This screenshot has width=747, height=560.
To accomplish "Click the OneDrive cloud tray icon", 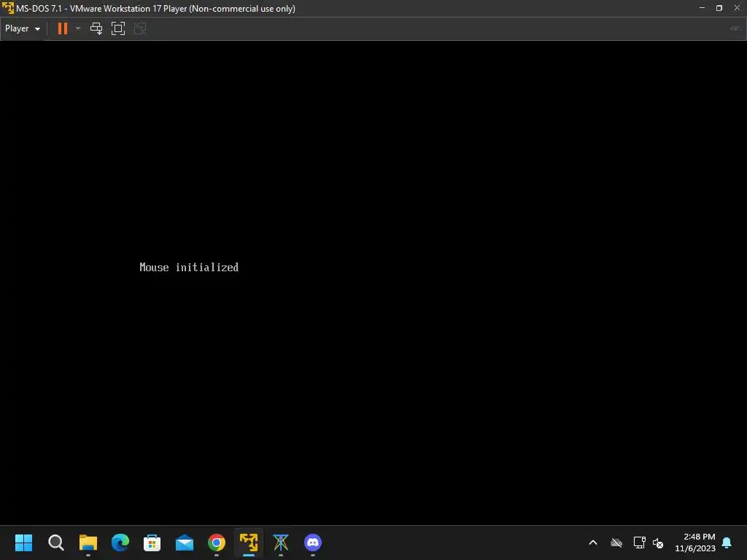I will (x=616, y=542).
